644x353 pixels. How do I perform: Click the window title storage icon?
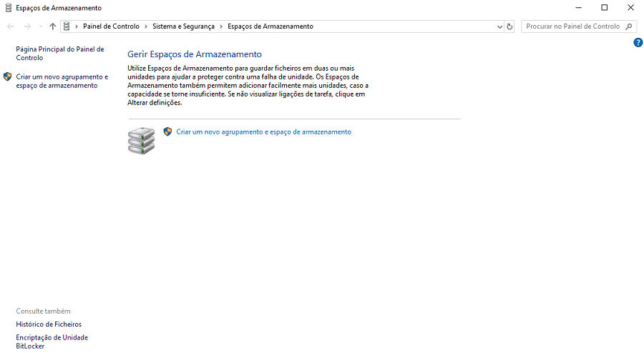tap(8, 8)
